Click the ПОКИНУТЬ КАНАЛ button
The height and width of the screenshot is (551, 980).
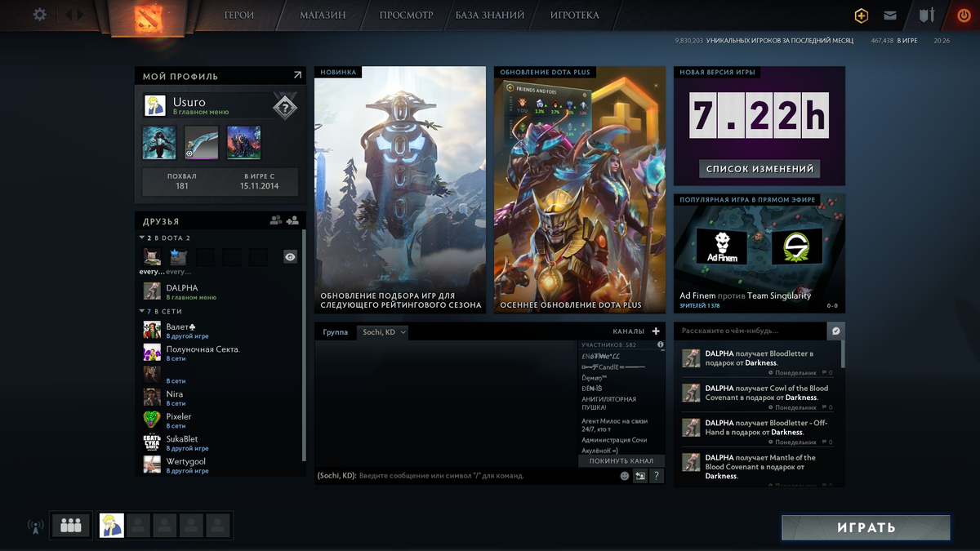click(x=621, y=460)
